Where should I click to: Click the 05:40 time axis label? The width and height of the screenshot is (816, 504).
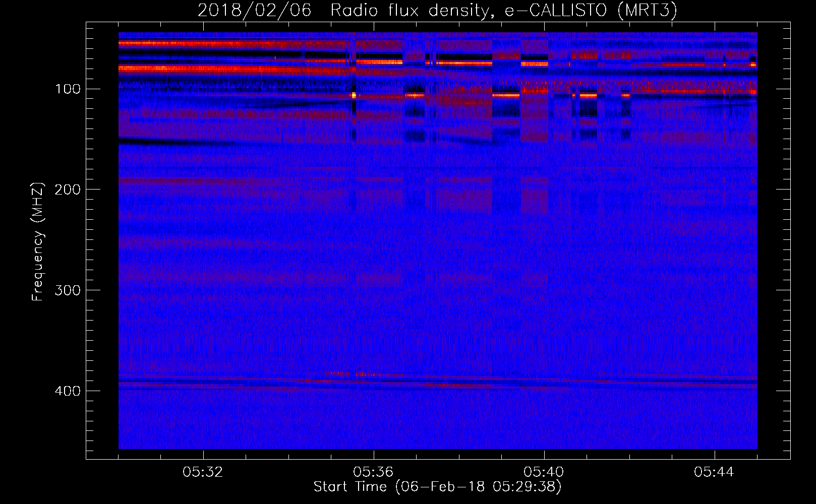[x=544, y=472]
